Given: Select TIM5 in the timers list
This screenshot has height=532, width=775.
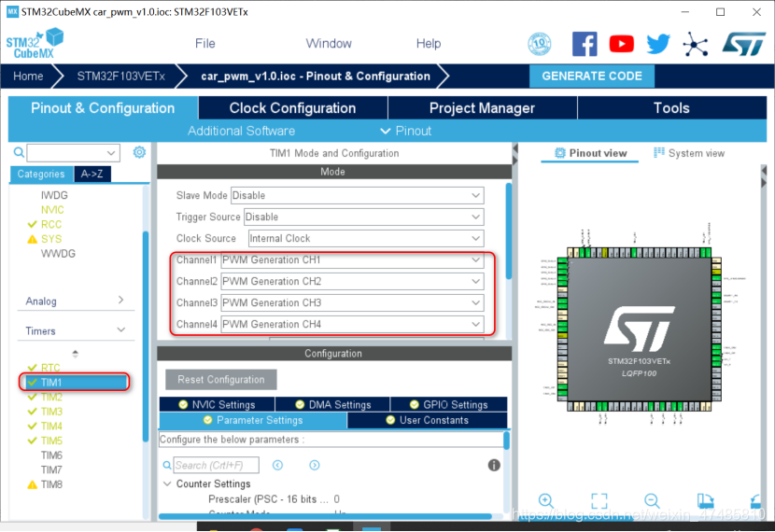Looking at the screenshot, I should coord(51,441).
